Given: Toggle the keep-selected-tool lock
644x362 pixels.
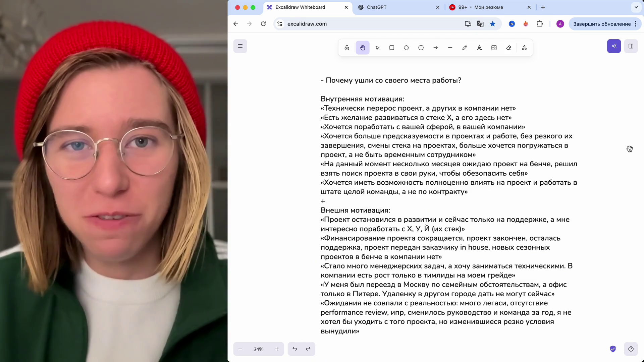Looking at the screenshot, I should click(347, 48).
